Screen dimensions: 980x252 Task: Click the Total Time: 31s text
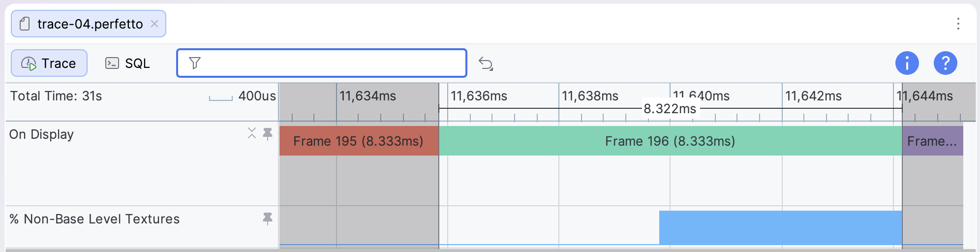[x=56, y=96]
